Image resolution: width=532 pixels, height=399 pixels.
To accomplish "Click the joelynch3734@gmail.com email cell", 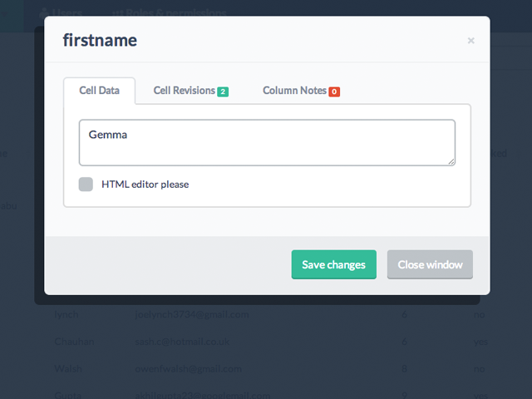I will click(x=191, y=314).
